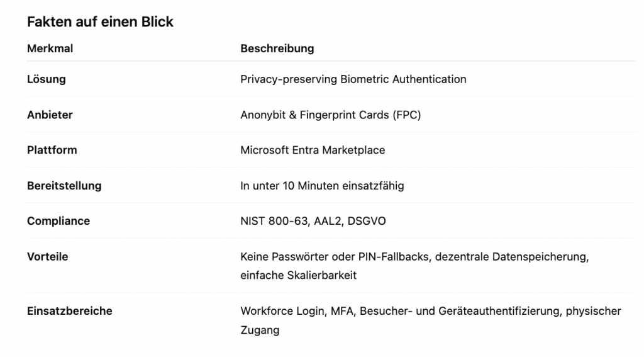Select the 'Merkmal' column header
The image size is (644, 357).
(50, 48)
